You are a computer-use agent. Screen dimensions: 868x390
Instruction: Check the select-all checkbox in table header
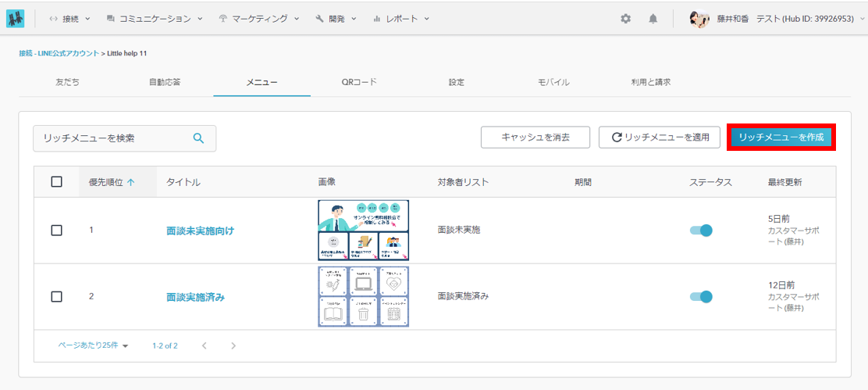(x=56, y=182)
